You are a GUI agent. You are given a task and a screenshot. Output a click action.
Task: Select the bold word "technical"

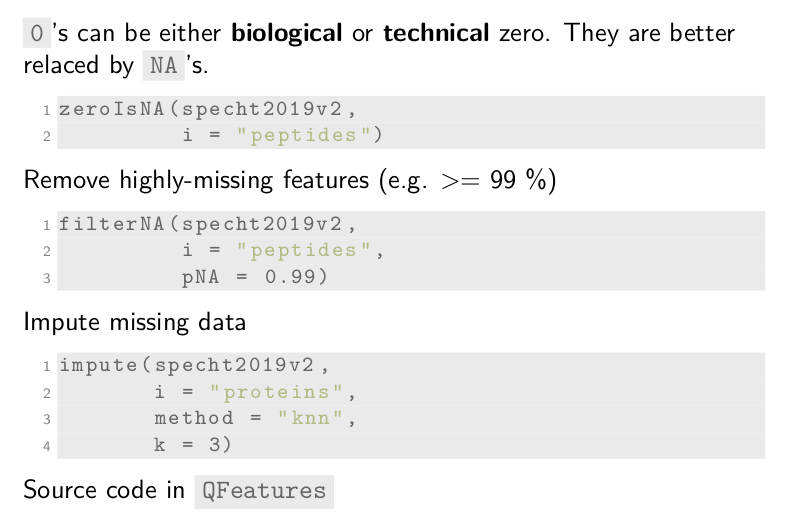click(435, 33)
